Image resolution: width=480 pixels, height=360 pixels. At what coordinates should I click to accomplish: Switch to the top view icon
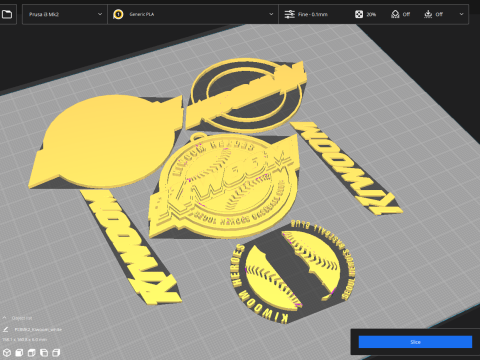click(31, 352)
